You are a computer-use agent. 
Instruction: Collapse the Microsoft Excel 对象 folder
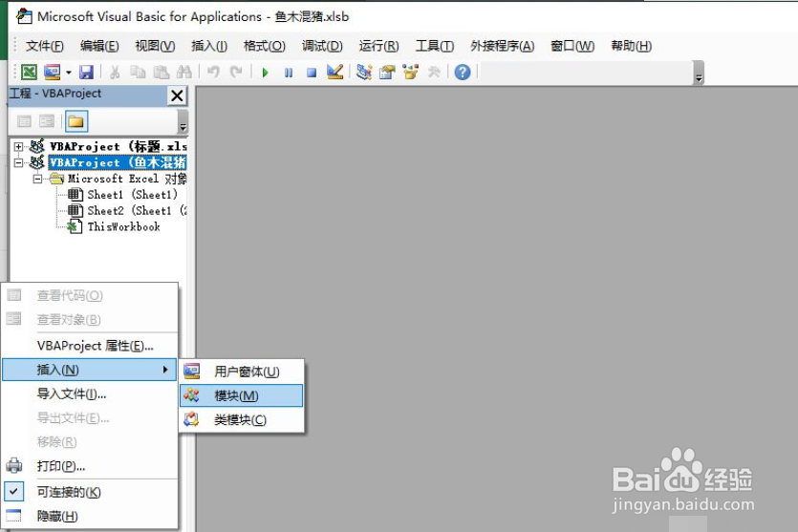click(x=37, y=179)
